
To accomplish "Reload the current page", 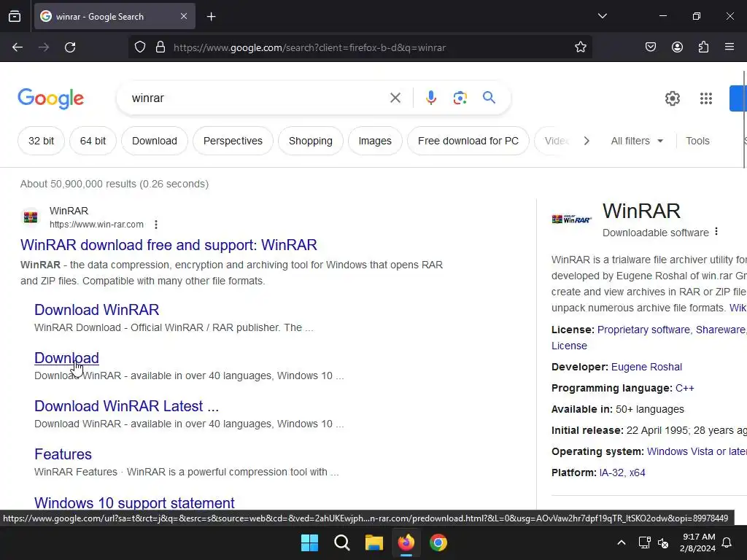I will (x=70, y=47).
